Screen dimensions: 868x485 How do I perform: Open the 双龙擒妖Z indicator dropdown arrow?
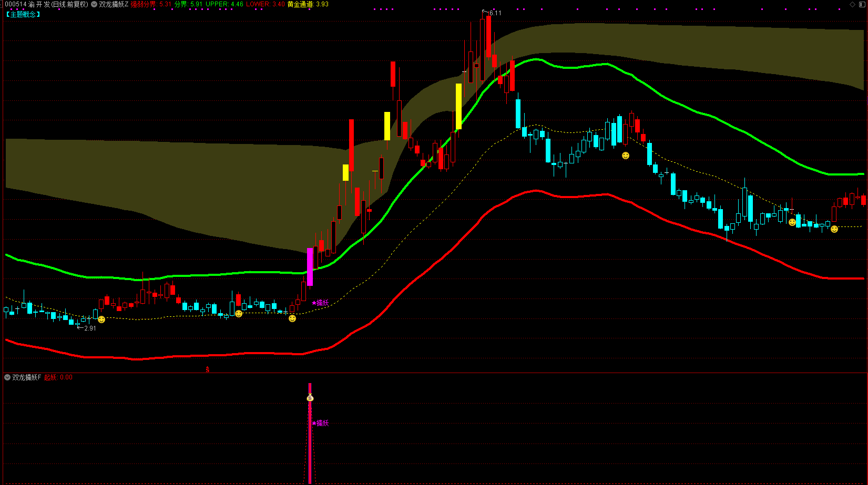pyautogui.click(x=94, y=4)
